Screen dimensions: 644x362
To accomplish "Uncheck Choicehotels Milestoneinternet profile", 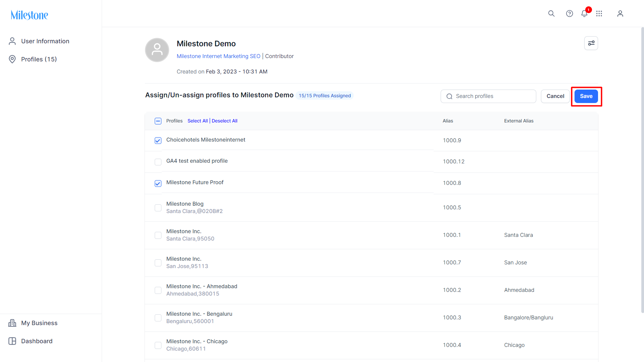I will click(158, 141).
